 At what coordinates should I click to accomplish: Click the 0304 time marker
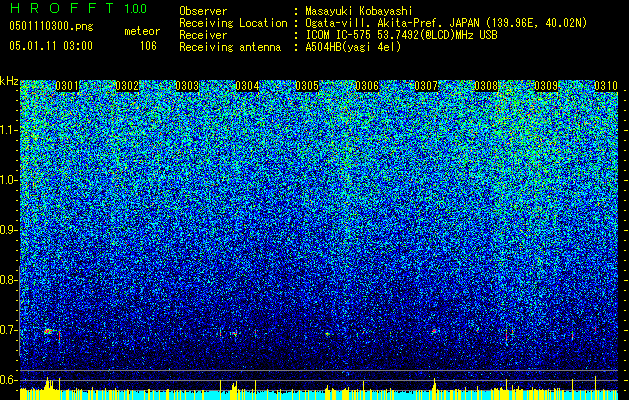click(247, 86)
